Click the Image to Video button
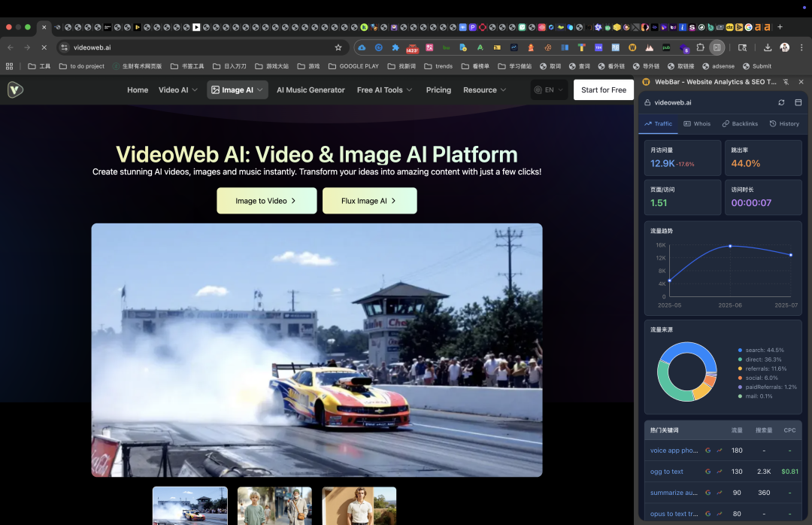 coord(267,201)
